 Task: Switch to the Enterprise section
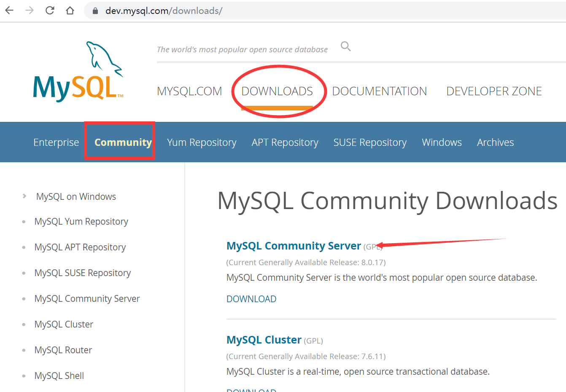pos(56,142)
